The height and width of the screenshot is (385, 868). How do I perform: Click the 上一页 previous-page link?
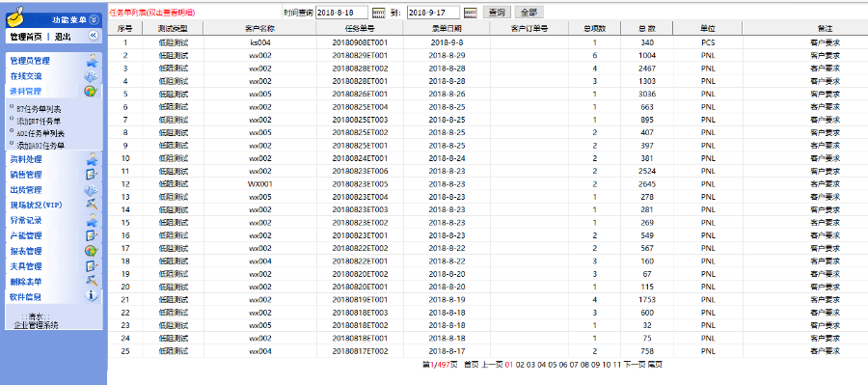coord(492,365)
